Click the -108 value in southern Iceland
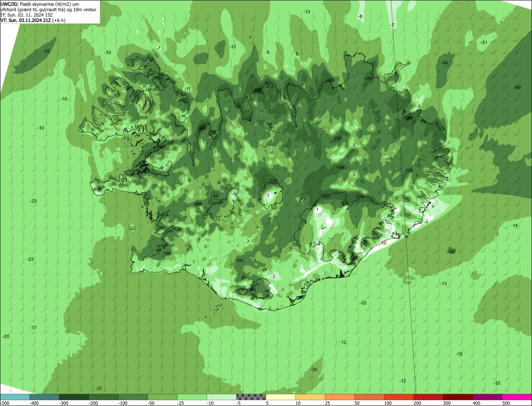This screenshot has height=406, width=532. [239, 260]
